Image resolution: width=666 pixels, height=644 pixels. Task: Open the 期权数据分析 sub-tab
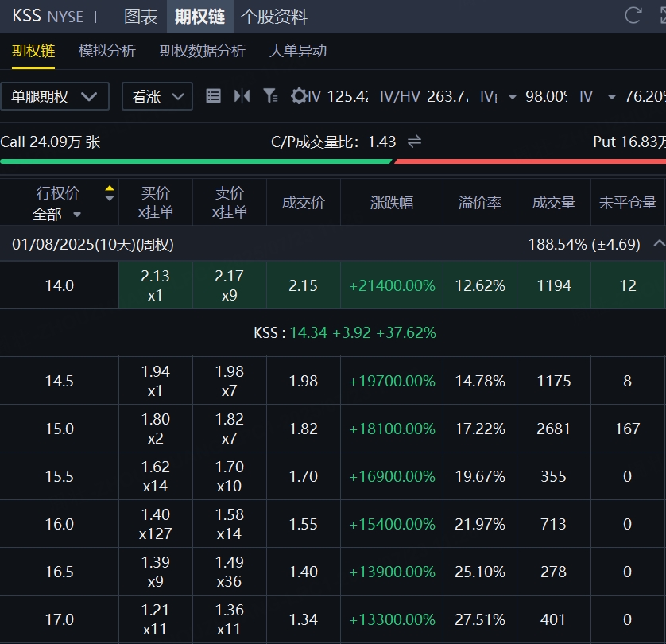[202, 51]
